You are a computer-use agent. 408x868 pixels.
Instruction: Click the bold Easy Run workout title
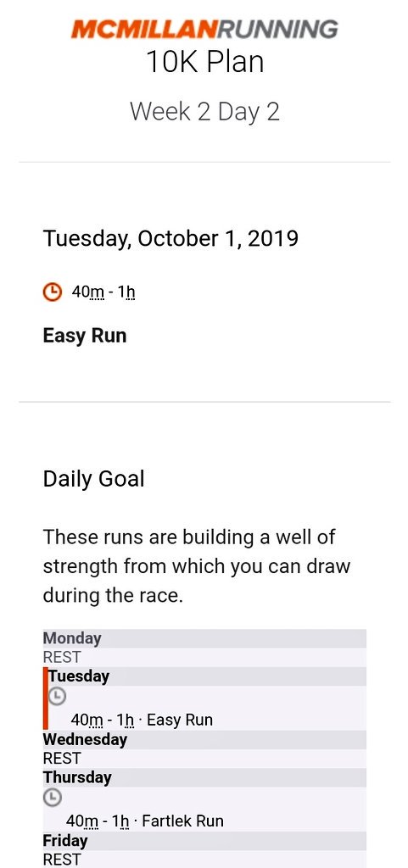coord(85,336)
